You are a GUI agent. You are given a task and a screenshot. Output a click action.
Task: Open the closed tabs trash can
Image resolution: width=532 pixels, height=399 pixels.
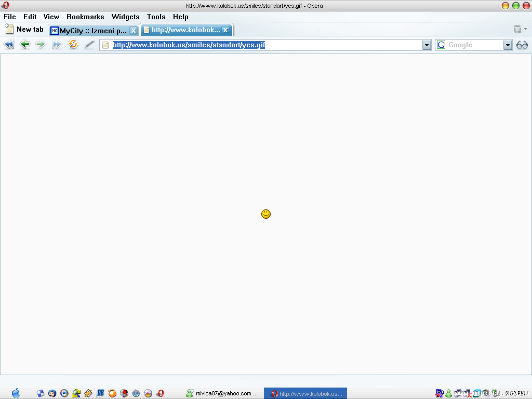(x=517, y=29)
